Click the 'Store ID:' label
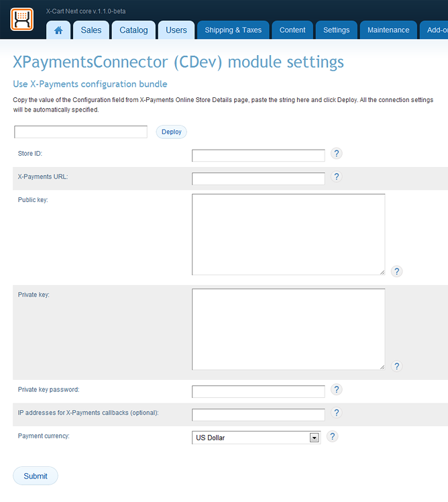 point(30,154)
